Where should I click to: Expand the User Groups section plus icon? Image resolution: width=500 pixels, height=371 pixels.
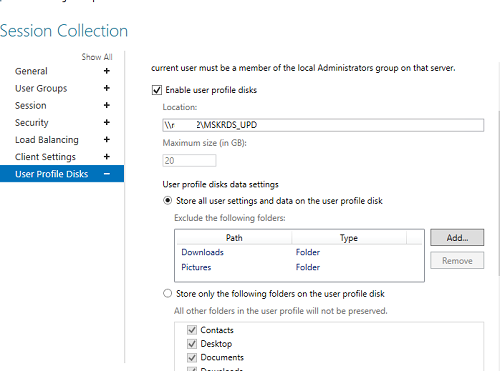coord(107,88)
